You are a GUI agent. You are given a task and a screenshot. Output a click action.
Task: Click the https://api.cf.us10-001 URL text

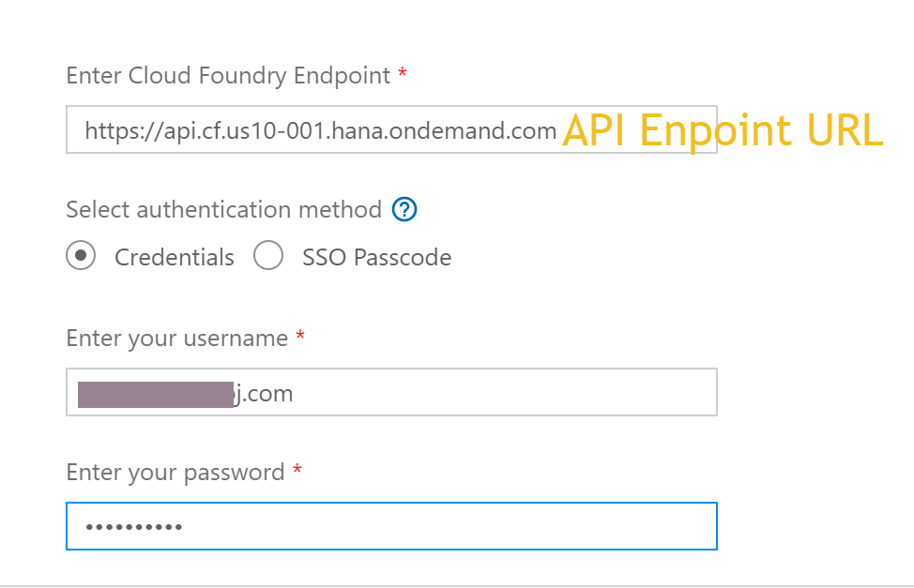[320, 130]
